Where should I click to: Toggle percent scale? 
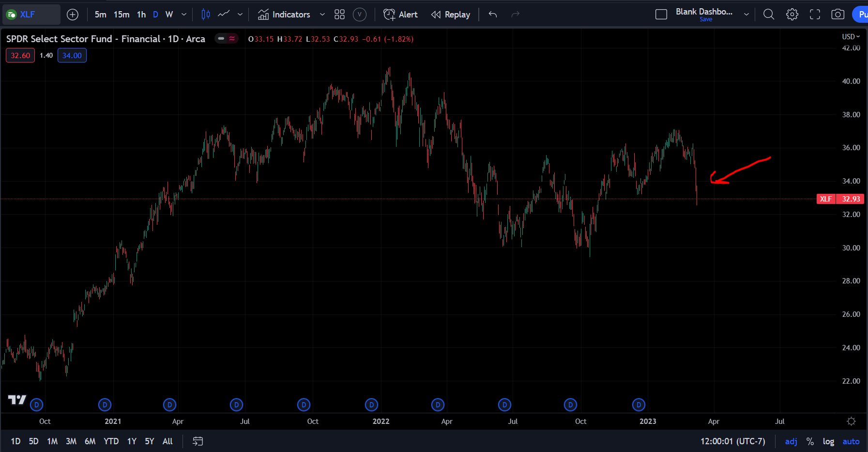tap(810, 441)
